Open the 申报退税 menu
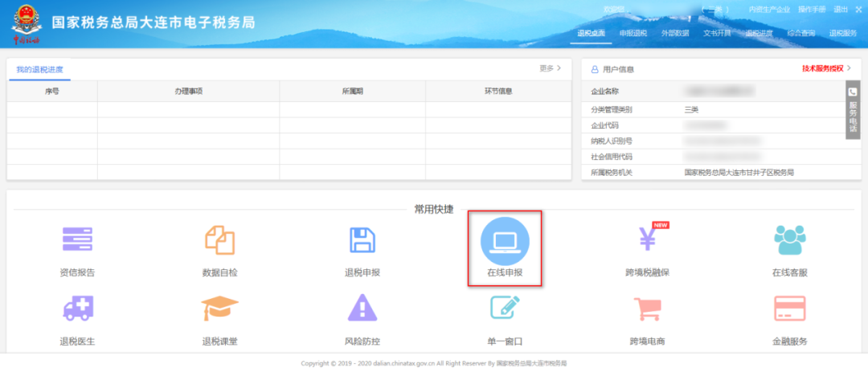 coord(633,33)
